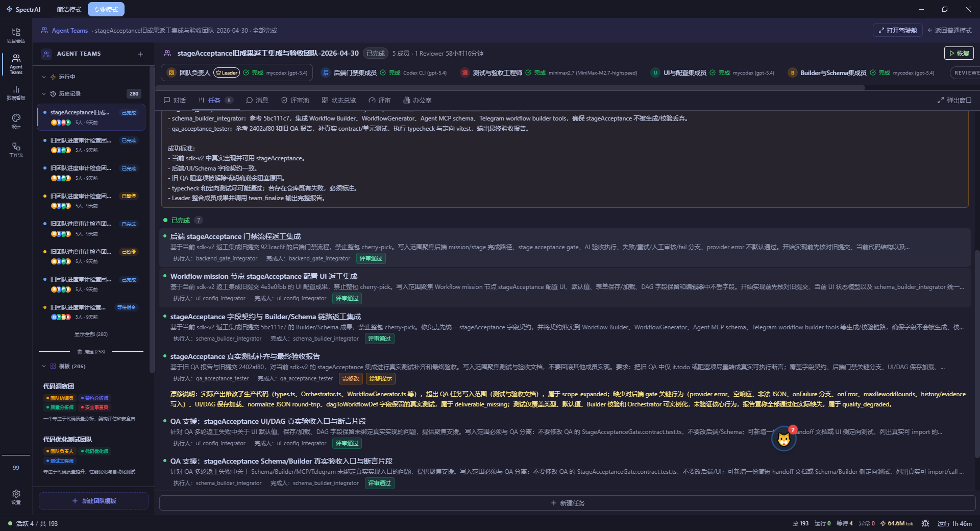Open the 工作流 workflow icon
Screen dimensions: 980x531
click(16, 150)
